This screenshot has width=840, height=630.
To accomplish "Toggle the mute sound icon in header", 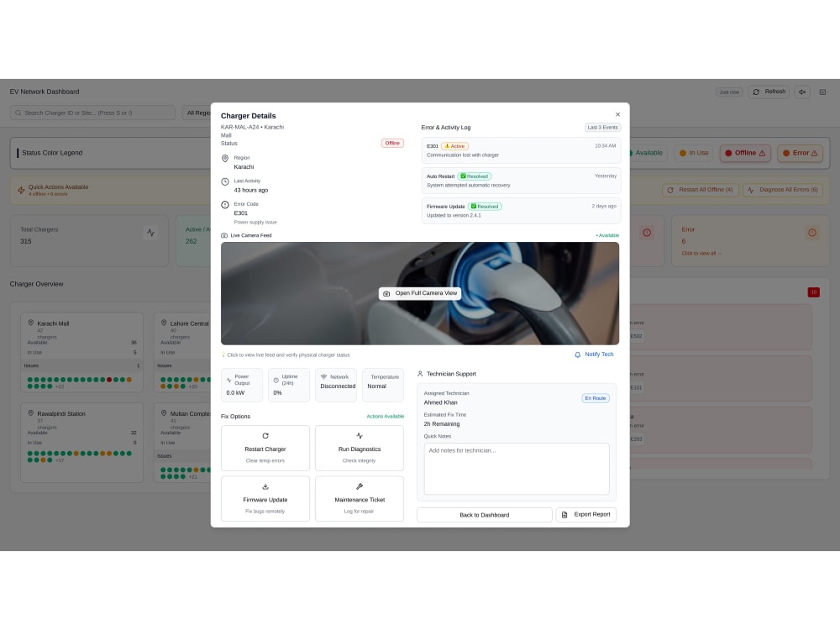I will point(802,92).
